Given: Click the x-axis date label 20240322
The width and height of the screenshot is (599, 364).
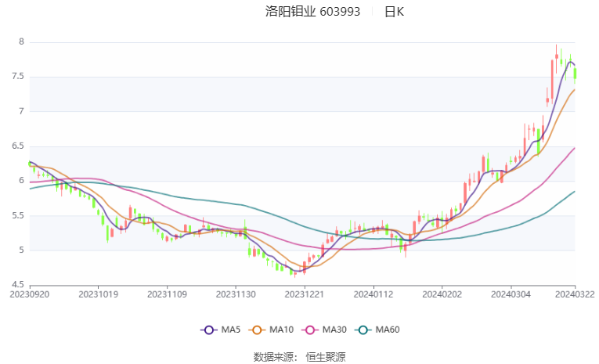Looking at the screenshot, I should (x=575, y=294).
